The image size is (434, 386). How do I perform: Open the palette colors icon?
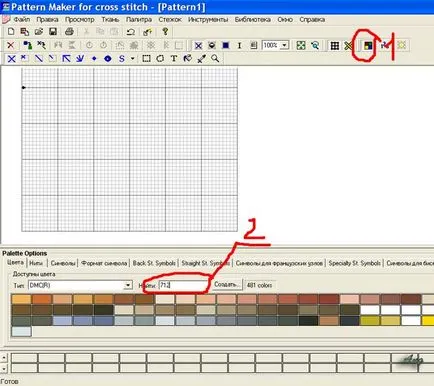coord(368,45)
